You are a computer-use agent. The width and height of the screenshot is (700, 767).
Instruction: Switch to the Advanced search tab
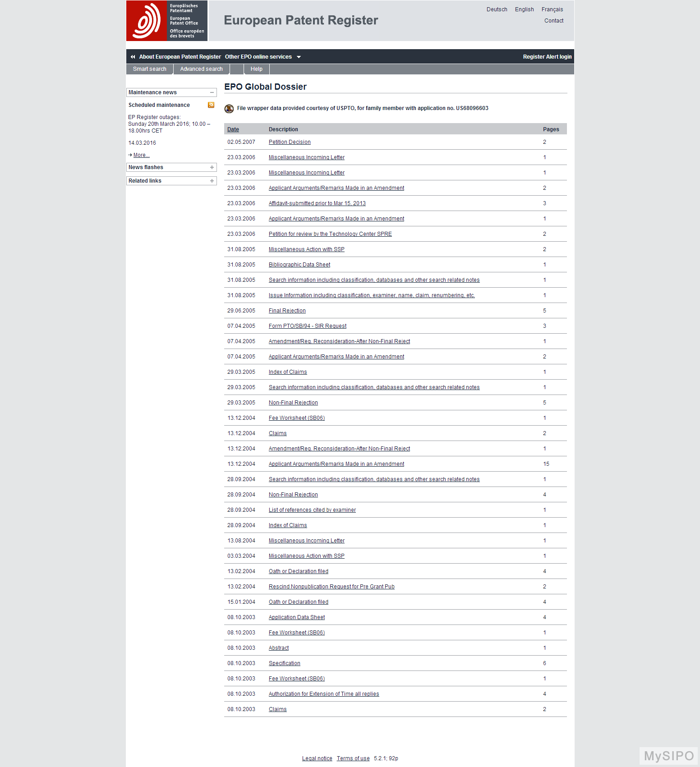click(201, 69)
